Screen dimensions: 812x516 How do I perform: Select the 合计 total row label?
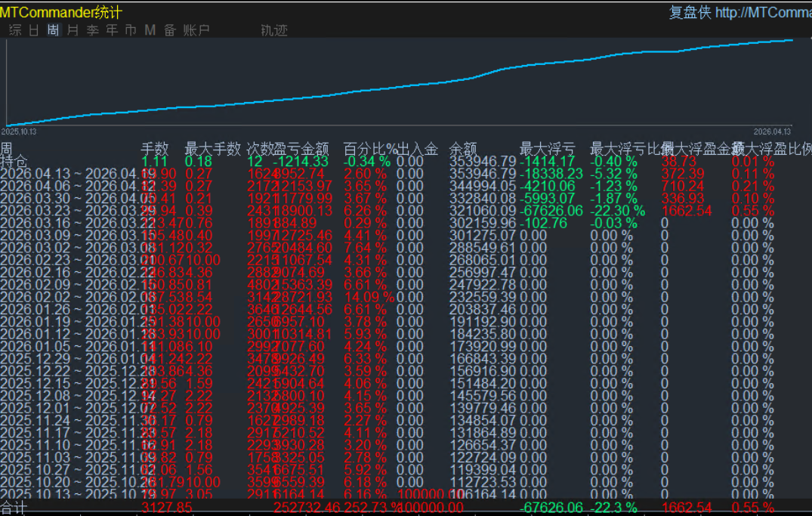(x=14, y=508)
